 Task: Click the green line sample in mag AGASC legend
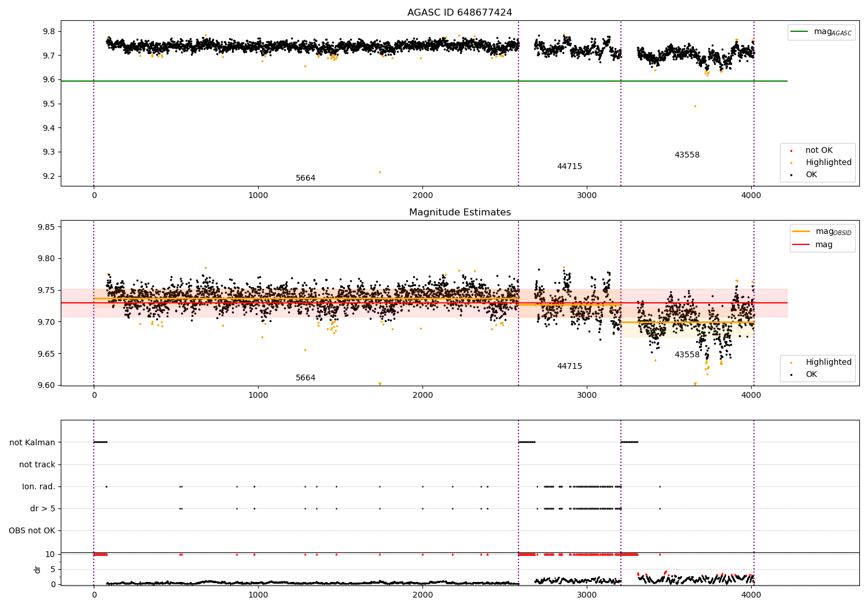pyautogui.click(x=799, y=32)
